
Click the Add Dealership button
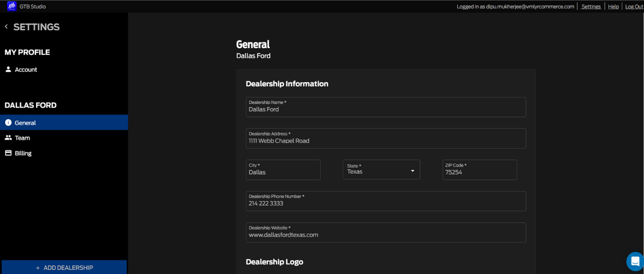(64, 267)
